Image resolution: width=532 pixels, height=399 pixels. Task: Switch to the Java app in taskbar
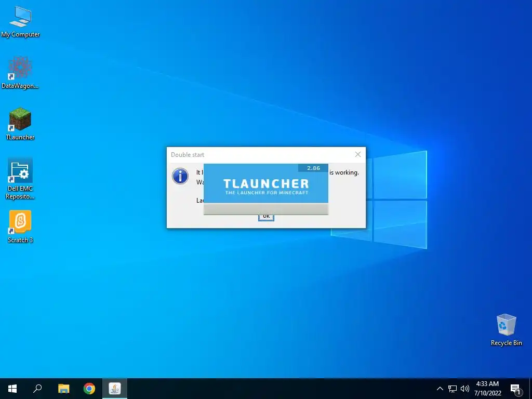tap(115, 389)
